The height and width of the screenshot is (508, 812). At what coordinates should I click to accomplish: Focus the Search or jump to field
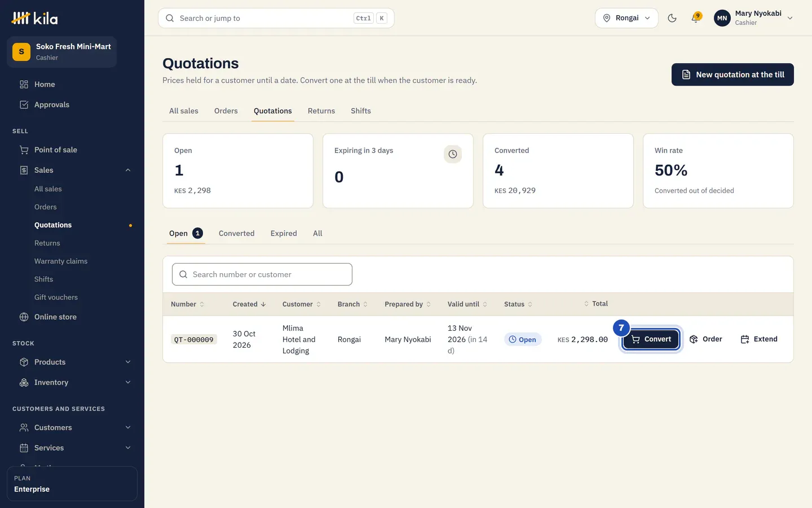[276, 18]
